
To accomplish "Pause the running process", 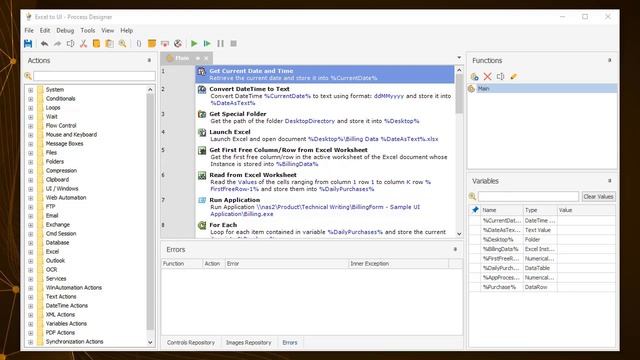I will click(x=220, y=44).
